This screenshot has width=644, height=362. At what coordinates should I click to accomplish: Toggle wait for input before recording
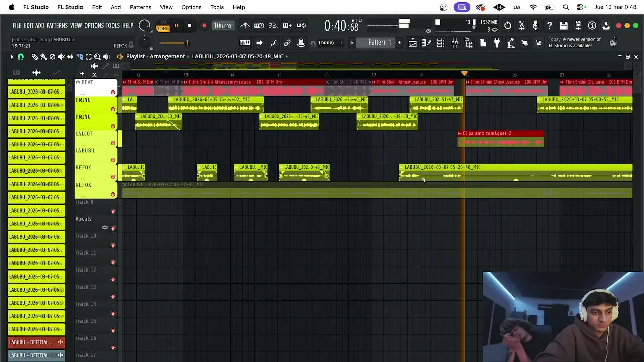pyautogui.click(x=259, y=25)
